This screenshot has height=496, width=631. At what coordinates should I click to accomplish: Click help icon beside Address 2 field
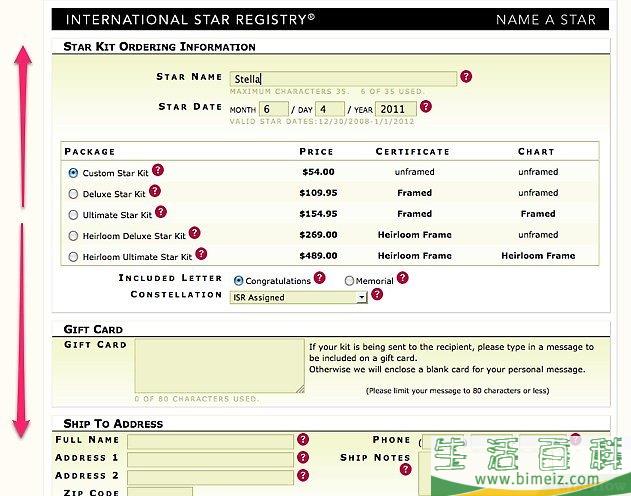pos(303,475)
